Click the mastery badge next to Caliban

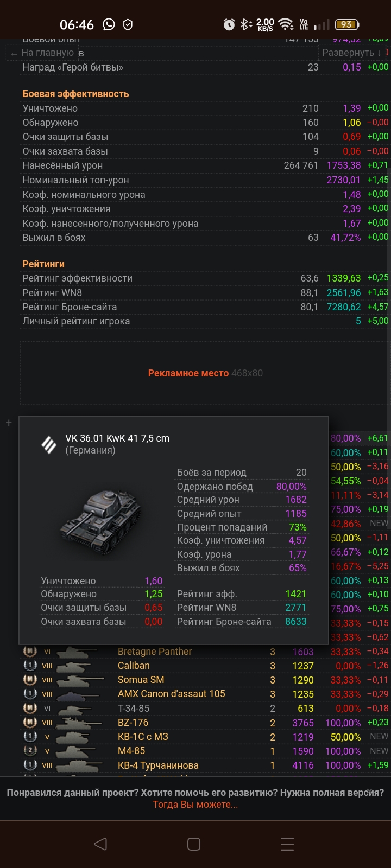pyautogui.click(x=30, y=666)
